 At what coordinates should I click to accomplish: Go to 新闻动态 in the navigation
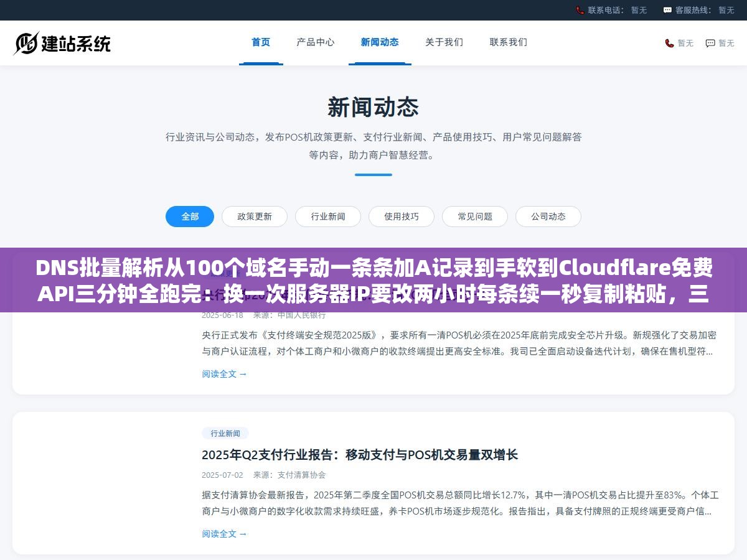tap(380, 42)
